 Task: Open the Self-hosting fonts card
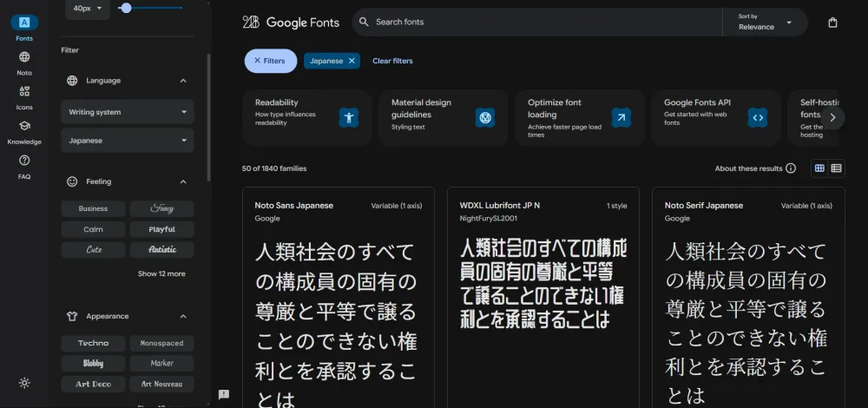[x=814, y=118]
